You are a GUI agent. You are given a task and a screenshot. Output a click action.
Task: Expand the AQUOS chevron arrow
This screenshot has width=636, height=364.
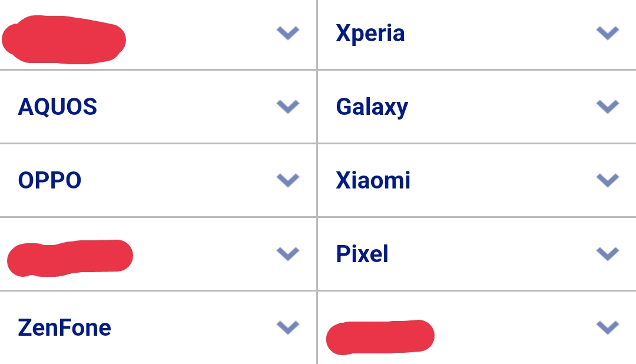[288, 107]
